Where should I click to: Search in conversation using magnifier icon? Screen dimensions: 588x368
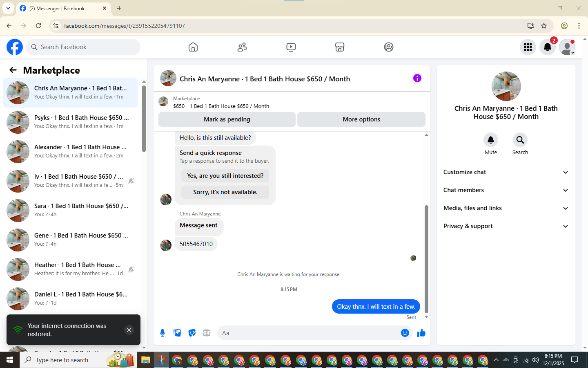(520, 140)
